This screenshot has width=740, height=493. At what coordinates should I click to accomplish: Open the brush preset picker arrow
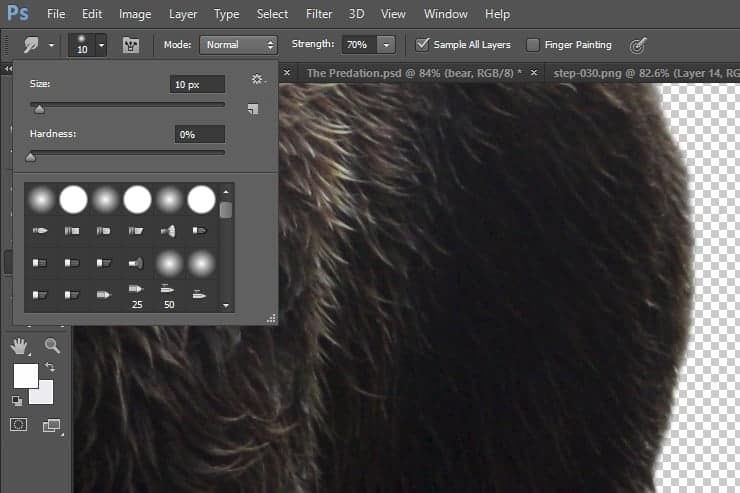(101, 45)
